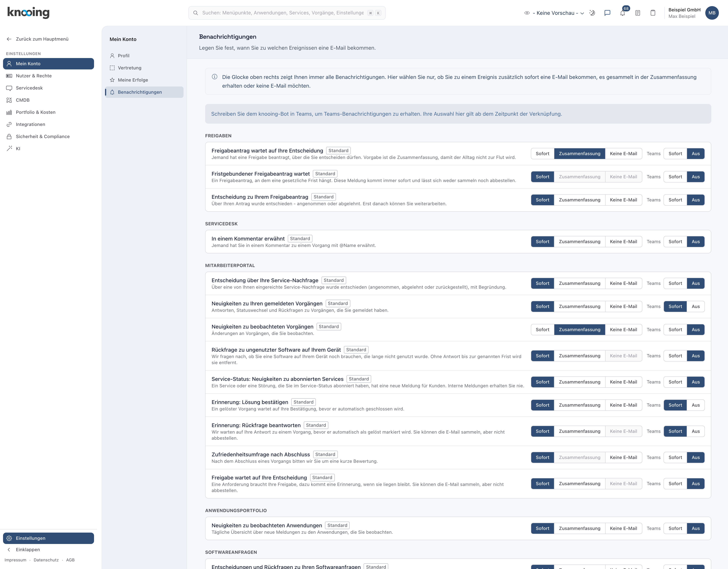Click the KI magic wand icon
The image size is (728, 569).
(x=9, y=149)
